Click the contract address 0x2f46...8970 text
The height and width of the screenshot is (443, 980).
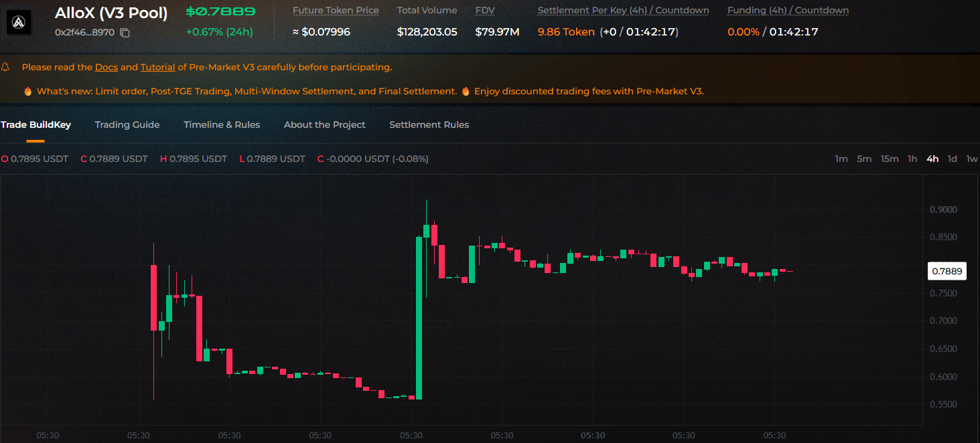[84, 32]
